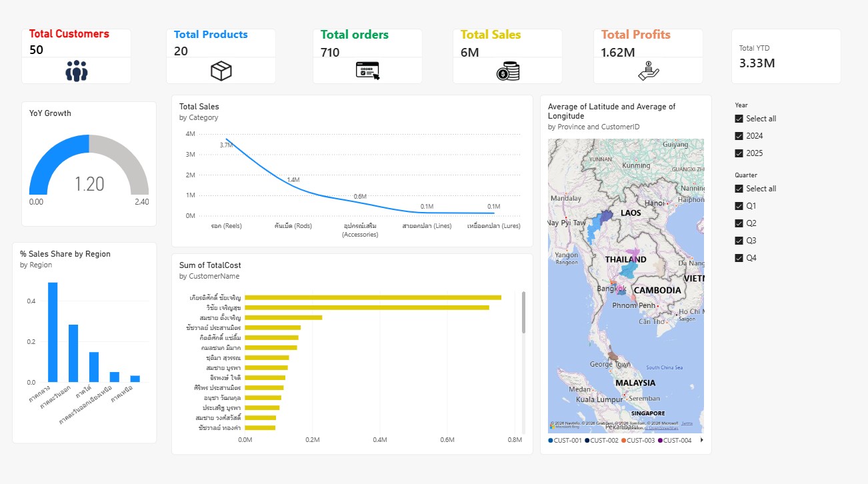Select the tallest bar in Sales Share chart
868x484 pixels.
53,332
